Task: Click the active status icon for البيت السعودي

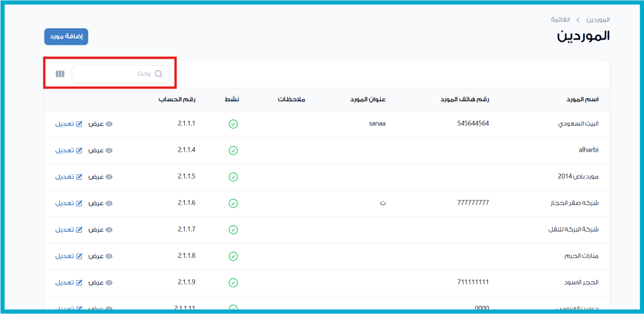Action: click(233, 124)
